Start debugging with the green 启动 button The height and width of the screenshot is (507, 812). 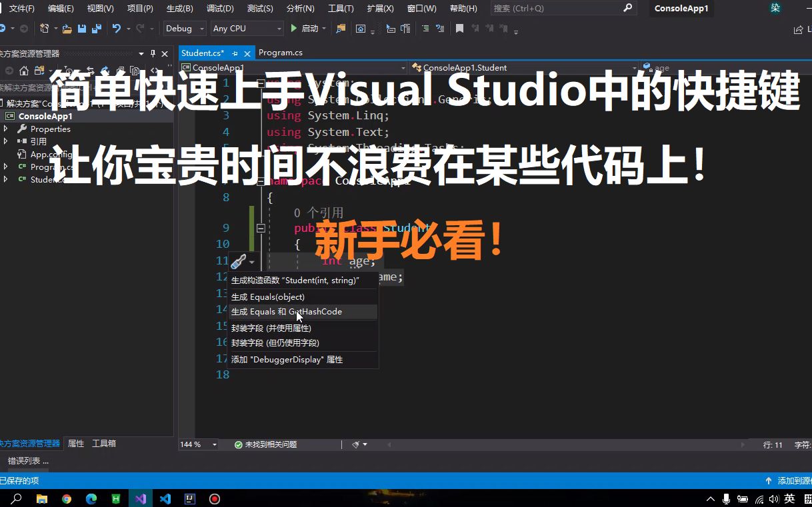(302, 29)
